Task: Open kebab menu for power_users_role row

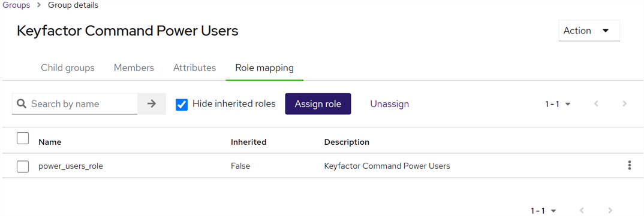Action: 629,166
